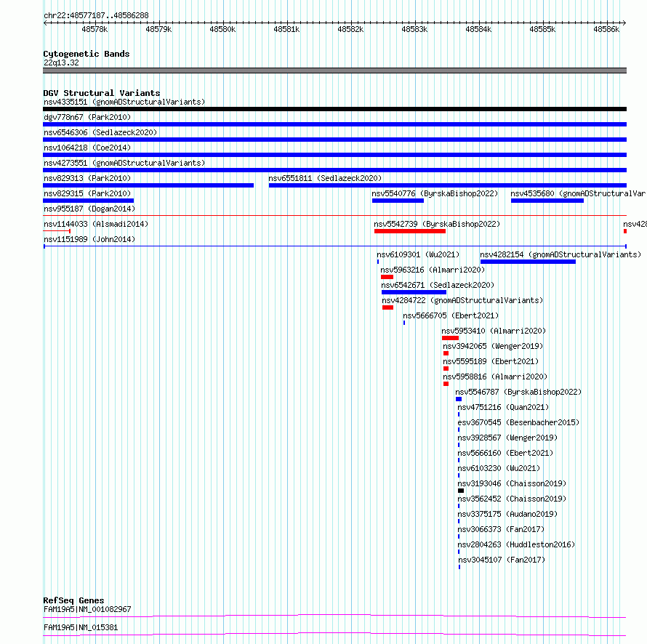Click nsv3045107 Fan2017 label
Screen dimensions: 647x644
502,560
